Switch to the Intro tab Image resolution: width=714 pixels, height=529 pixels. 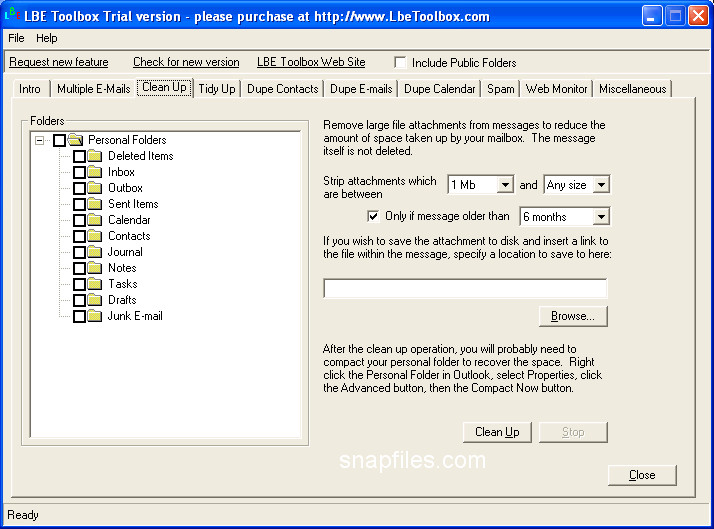click(x=30, y=89)
